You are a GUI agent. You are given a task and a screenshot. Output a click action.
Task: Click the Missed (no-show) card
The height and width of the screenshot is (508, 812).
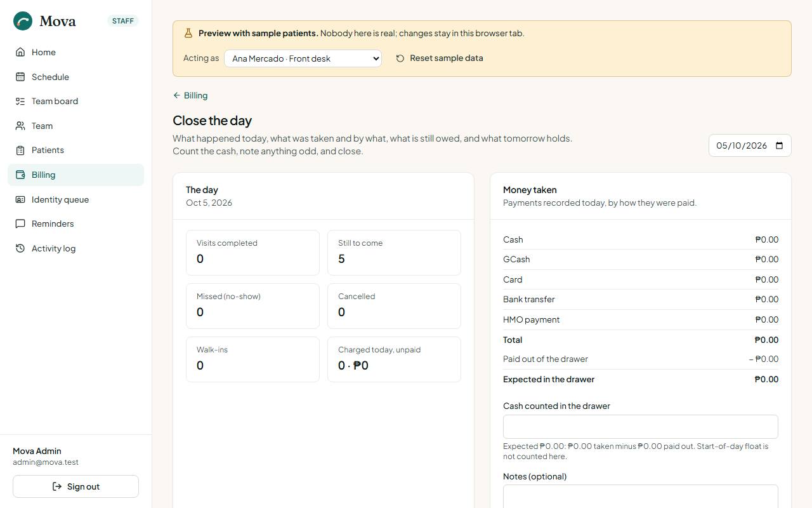tap(252, 306)
